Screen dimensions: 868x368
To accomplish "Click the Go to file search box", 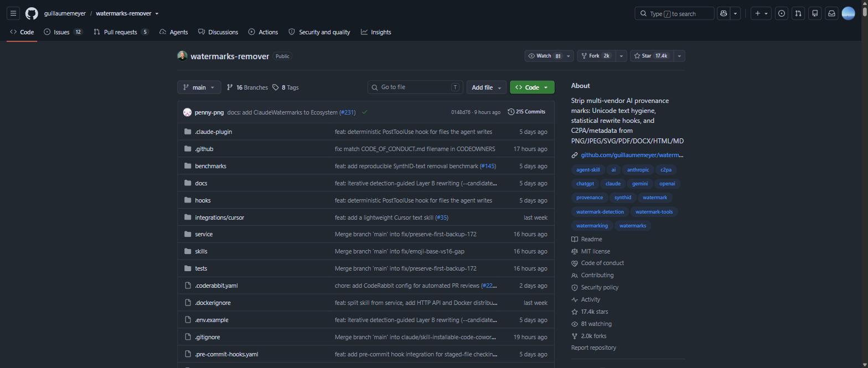I will [415, 87].
